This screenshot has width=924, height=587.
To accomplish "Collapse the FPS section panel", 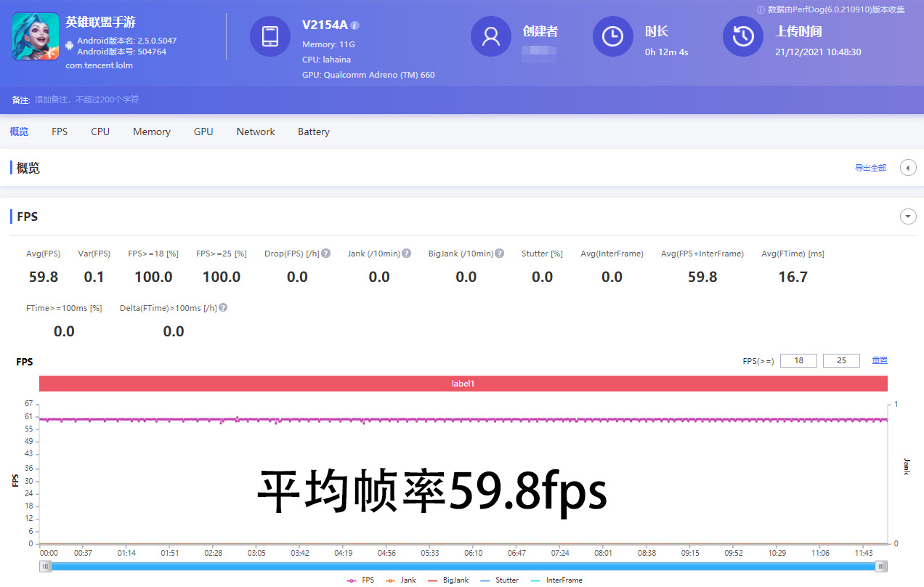I will click(x=908, y=216).
